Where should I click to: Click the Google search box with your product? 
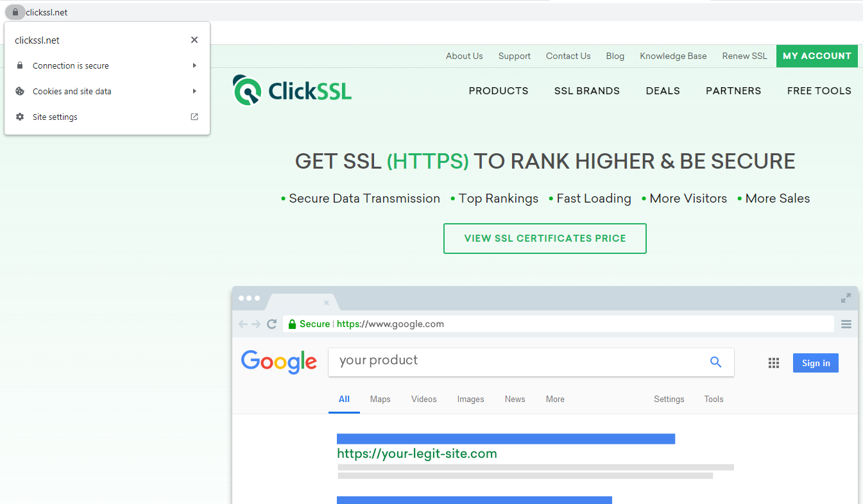[531, 362]
